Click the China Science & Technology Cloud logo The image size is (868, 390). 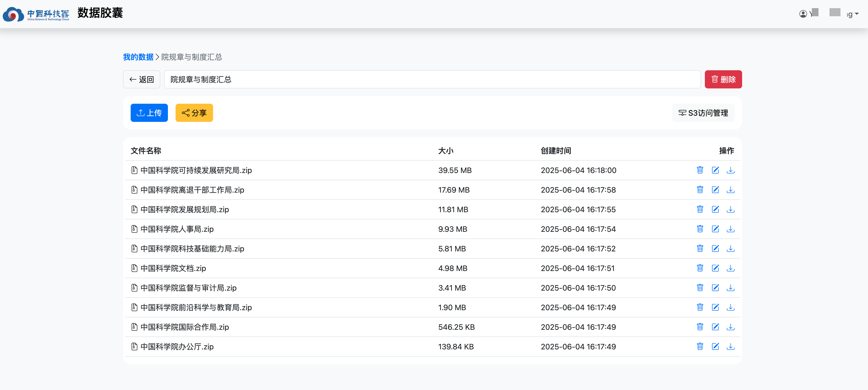(x=36, y=14)
